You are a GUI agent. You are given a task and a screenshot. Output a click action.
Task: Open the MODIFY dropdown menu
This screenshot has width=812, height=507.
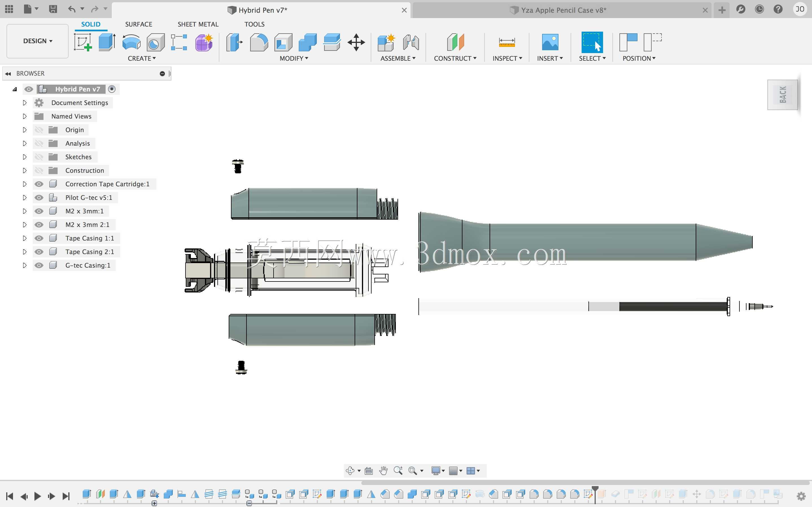(x=294, y=58)
